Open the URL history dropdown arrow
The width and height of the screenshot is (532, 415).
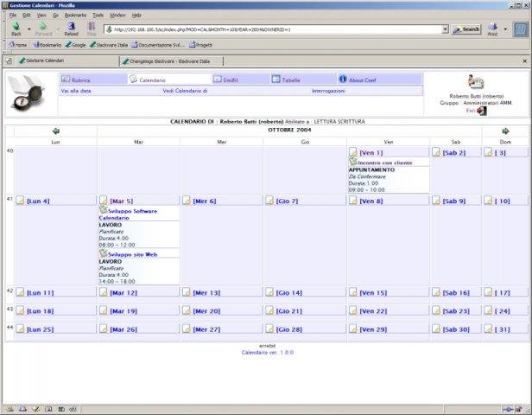445,29
